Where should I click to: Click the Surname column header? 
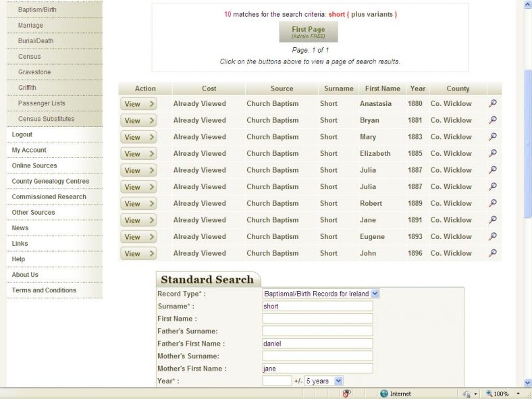pos(339,88)
